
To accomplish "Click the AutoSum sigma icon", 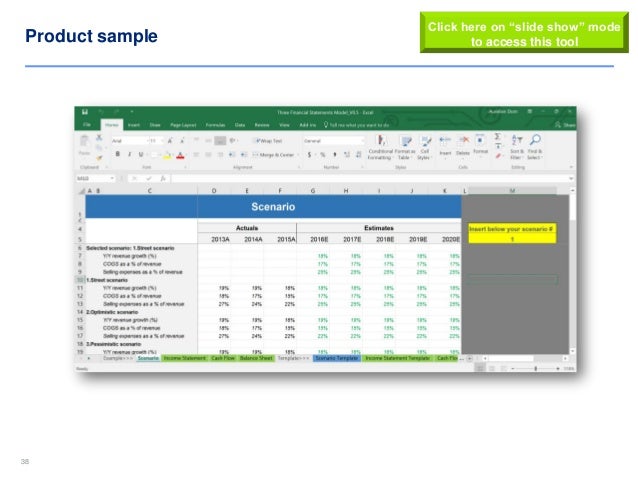I will point(498,137).
